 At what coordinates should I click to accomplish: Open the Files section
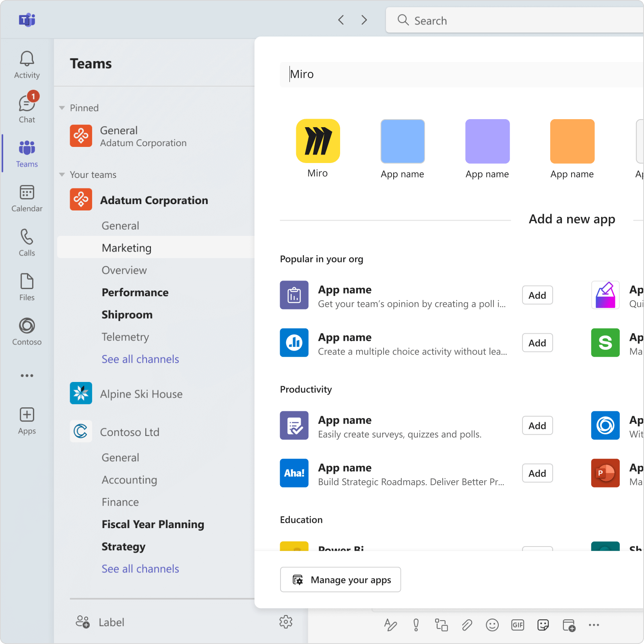tap(27, 287)
